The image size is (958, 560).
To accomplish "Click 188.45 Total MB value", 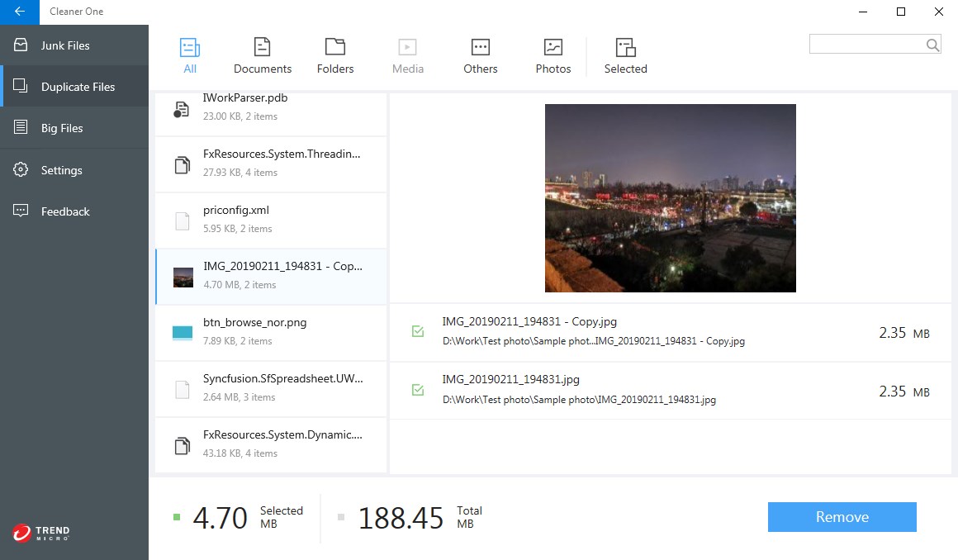I will tap(401, 519).
